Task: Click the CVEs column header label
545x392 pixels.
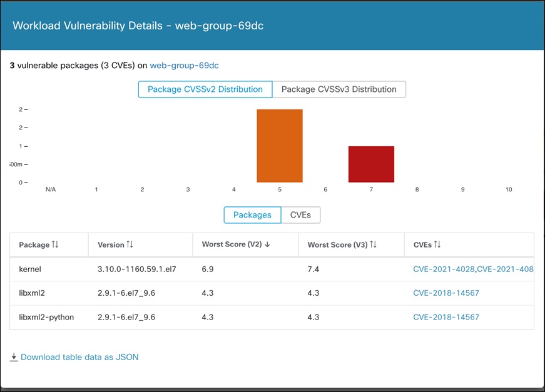Action: coord(422,245)
